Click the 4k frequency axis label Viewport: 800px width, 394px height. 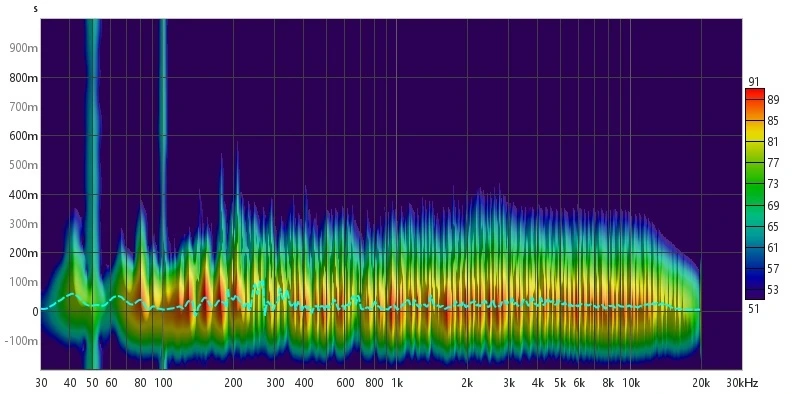point(538,383)
